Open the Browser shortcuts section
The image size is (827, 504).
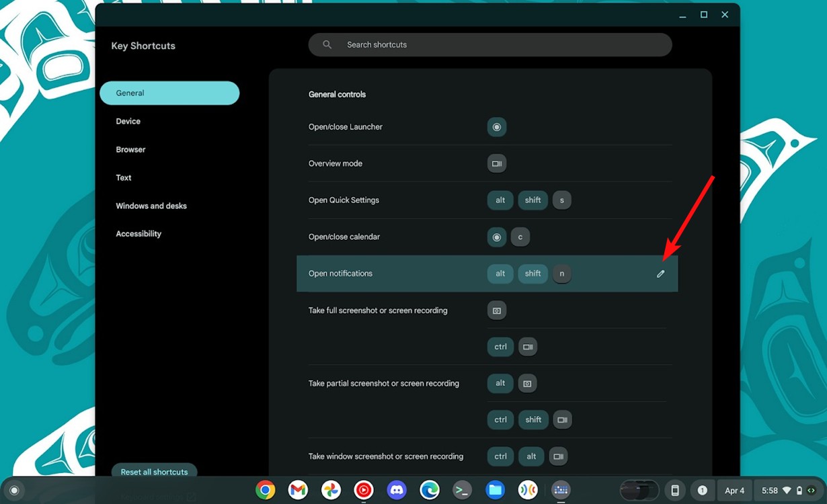tap(130, 149)
